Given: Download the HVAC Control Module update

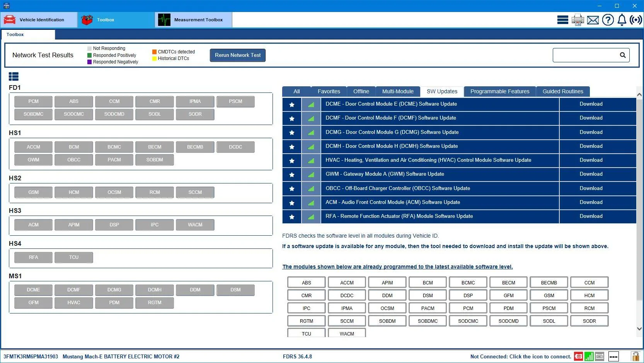Looking at the screenshot, I should tap(591, 160).
